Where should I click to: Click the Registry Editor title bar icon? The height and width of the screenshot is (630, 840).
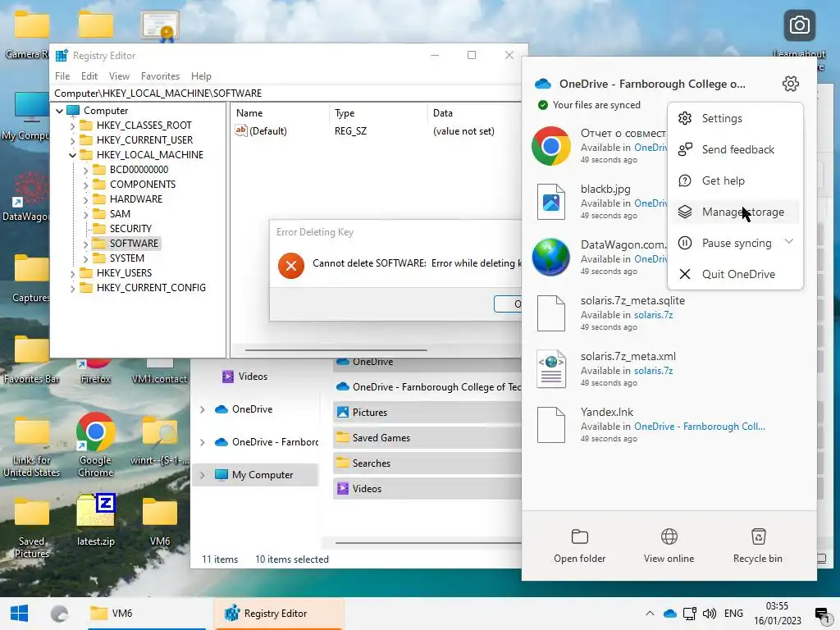point(62,55)
